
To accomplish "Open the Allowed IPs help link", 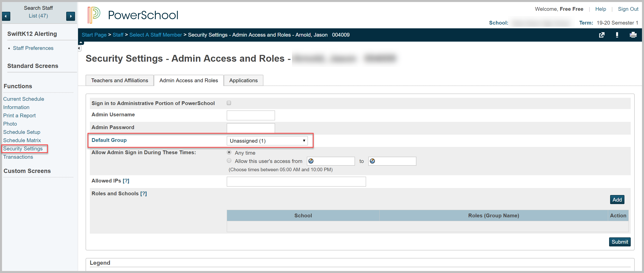I will tap(126, 180).
